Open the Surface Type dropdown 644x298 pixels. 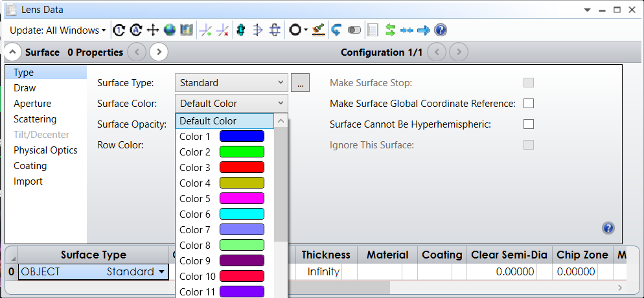(231, 83)
